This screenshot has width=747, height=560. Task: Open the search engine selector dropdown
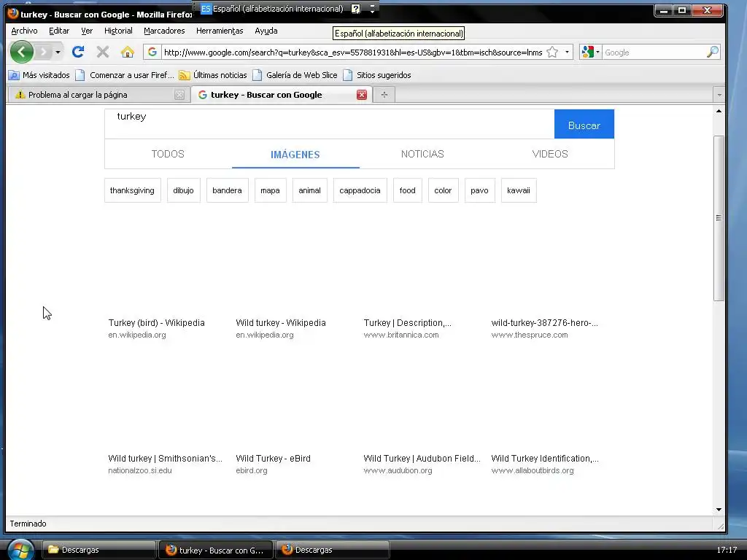[590, 52]
